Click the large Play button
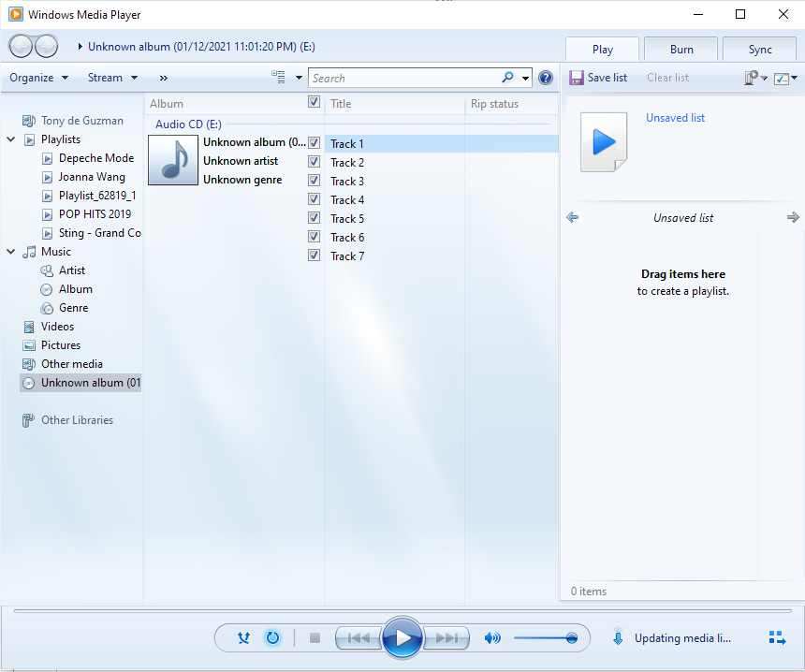Viewport: 805px width, 672px height. pos(402,638)
